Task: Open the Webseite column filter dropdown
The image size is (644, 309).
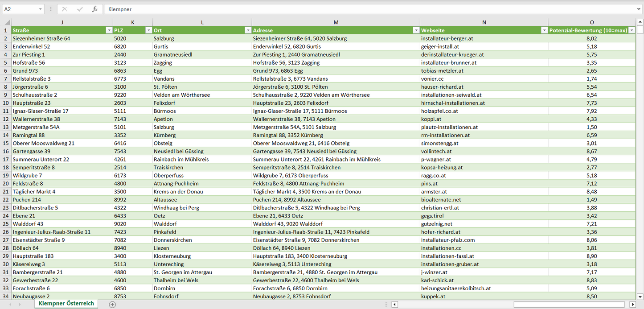Action: click(x=544, y=30)
